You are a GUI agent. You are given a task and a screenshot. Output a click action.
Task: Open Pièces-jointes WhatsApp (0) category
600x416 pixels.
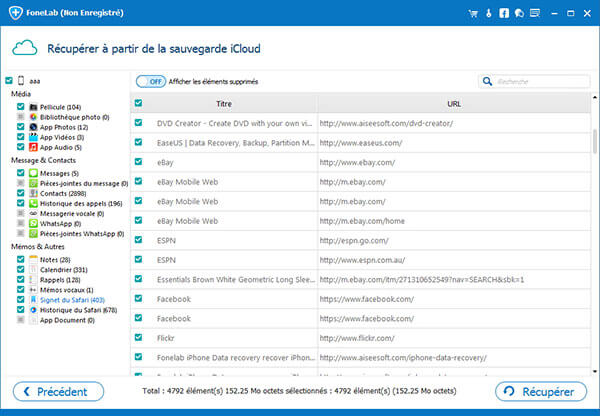point(82,234)
